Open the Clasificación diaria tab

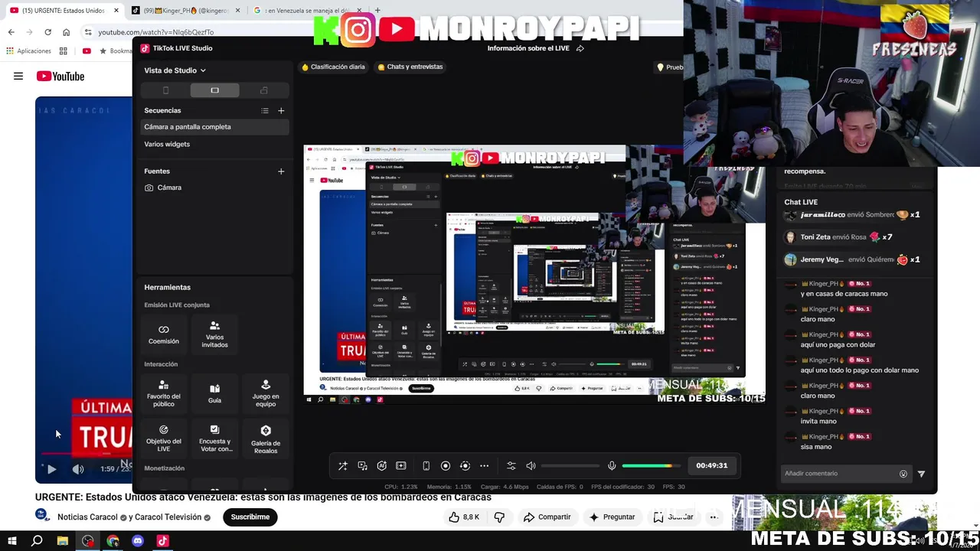coord(333,67)
